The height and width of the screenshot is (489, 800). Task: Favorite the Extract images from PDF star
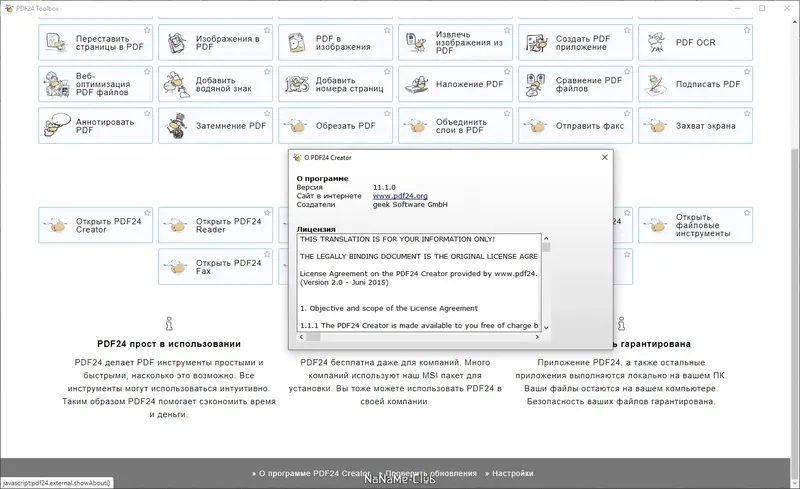click(x=507, y=30)
